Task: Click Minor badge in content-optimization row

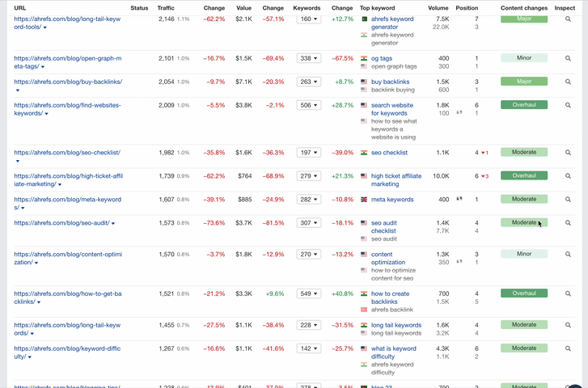Action: (x=523, y=254)
